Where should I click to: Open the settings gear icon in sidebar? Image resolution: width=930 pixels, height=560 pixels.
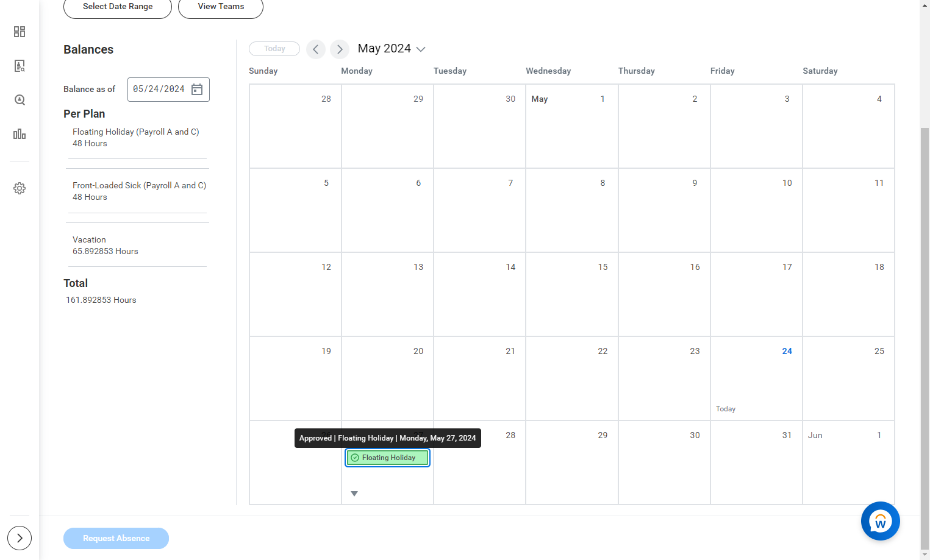(20, 188)
